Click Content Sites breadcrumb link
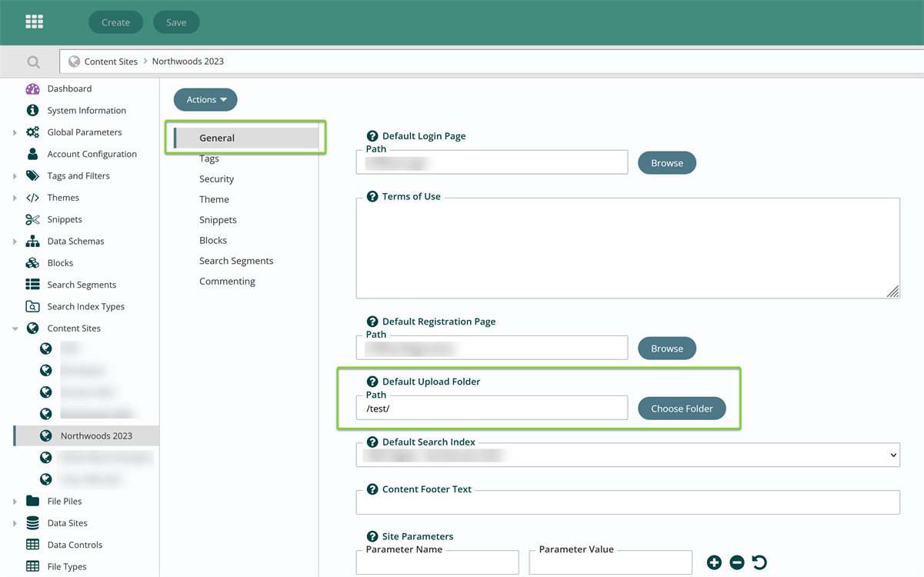The height and width of the screenshot is (577, 924). coord(111,62)
